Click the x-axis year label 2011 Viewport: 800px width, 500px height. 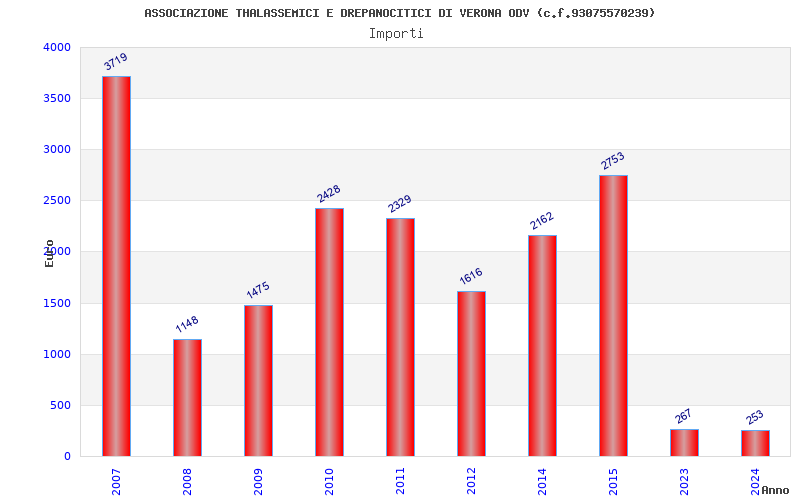(x=399, y=482)
